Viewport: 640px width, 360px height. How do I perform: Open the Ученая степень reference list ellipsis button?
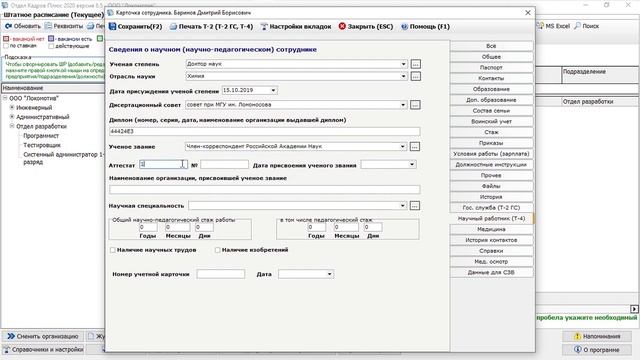[x=416, y=64]
